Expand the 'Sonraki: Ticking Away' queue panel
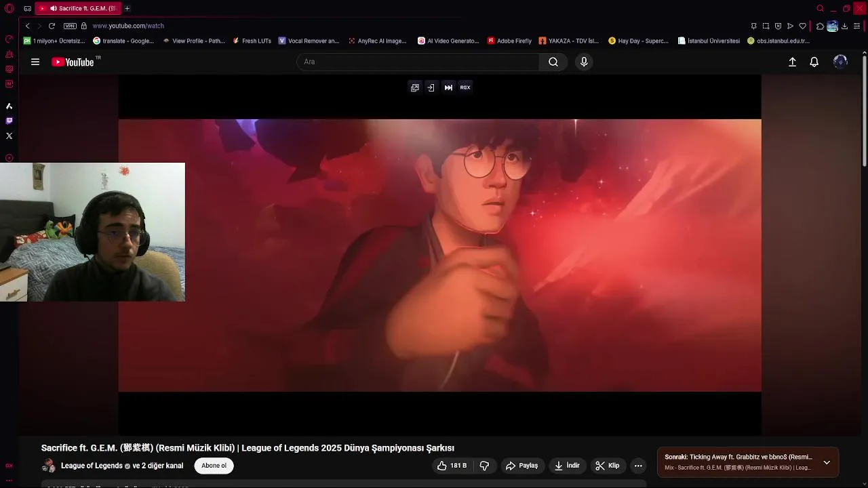The width and height of the screenshot is (868, 488). pos(827,462)
